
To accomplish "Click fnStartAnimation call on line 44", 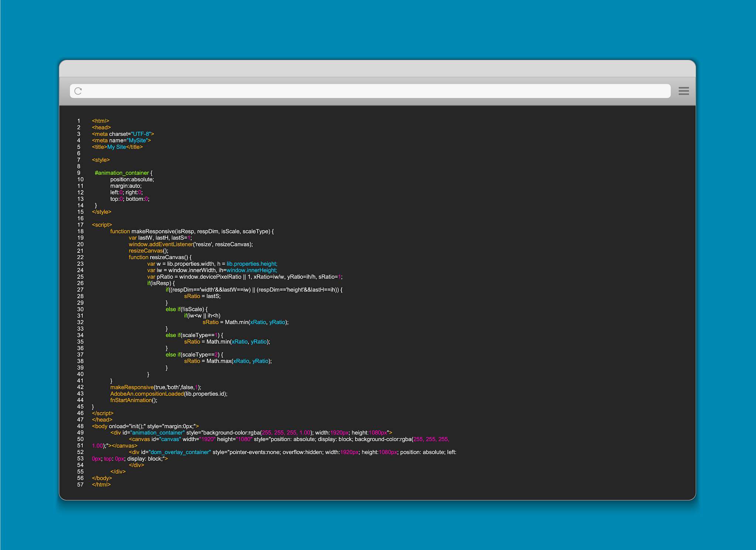I will pyautogui.click(x=131, y=400).
